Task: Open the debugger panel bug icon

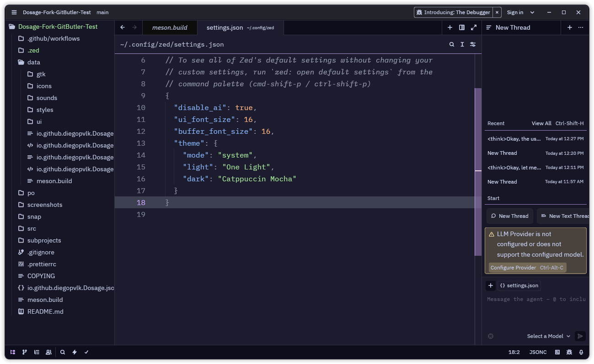Action: 569,352
